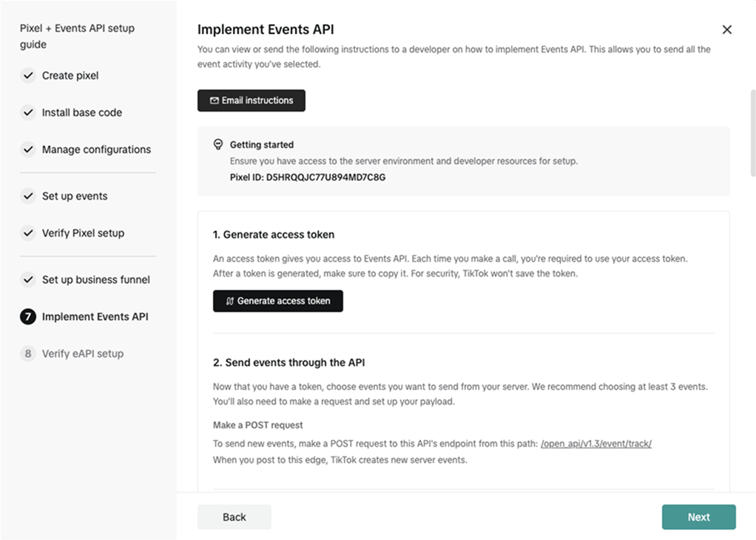Viewport: 756px width, 540px height.
Task: Click the step 8 number badge
Action: click(x=28, y=354)
